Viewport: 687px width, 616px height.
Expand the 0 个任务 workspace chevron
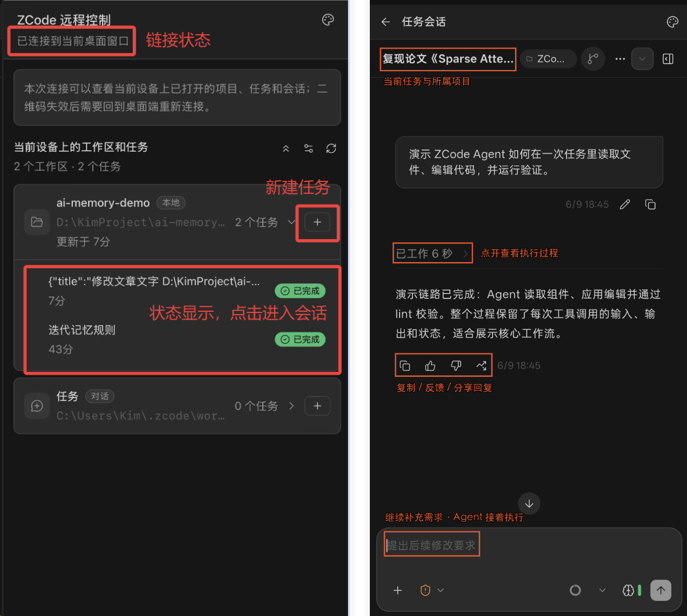click(291, 406)
